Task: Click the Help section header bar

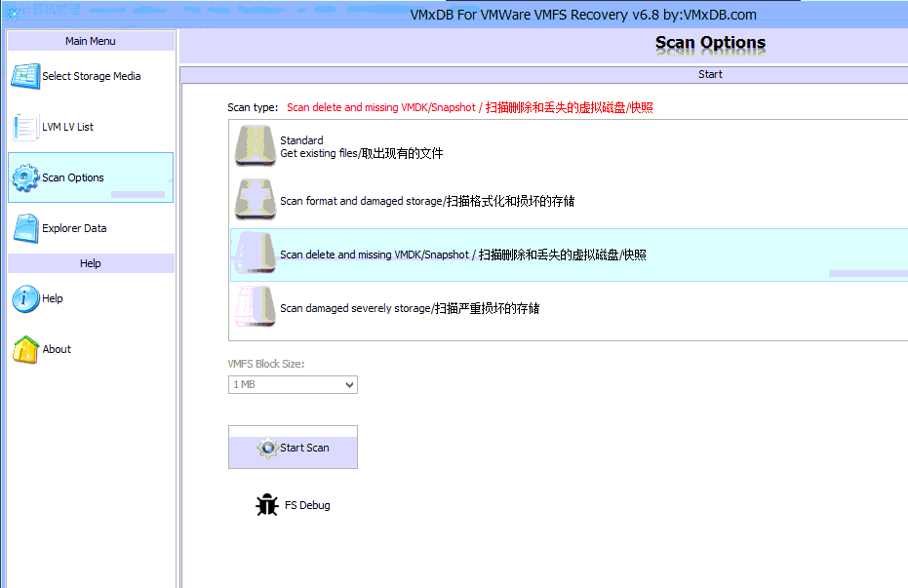Action: click(91, 263)
